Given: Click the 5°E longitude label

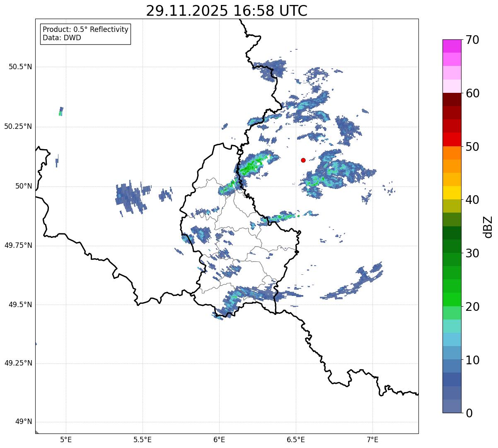Looking at the screenshot, I should pyautogui.click(x=66, y=439).
